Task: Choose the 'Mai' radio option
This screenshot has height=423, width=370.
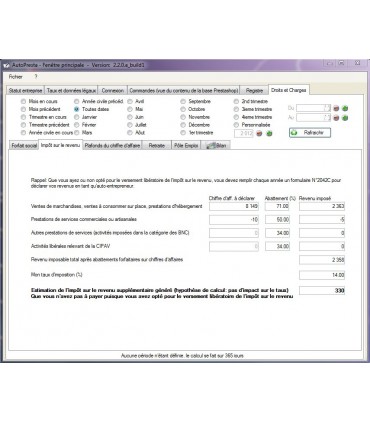Action: click(x=130, y=109)
